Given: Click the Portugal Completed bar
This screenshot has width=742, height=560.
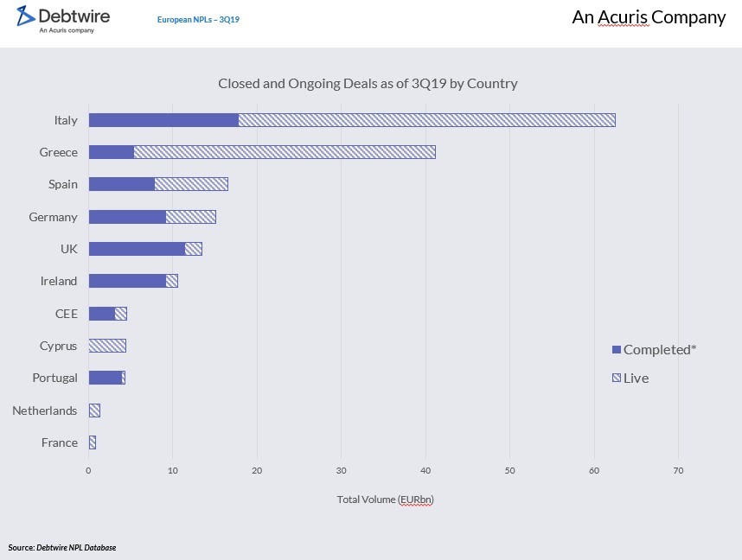Looking at the screenshot, I should 105,378.
